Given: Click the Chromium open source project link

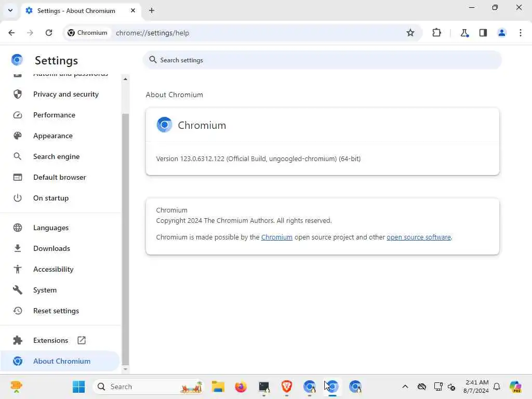Looking at the screenshot, I should point(276,237).
